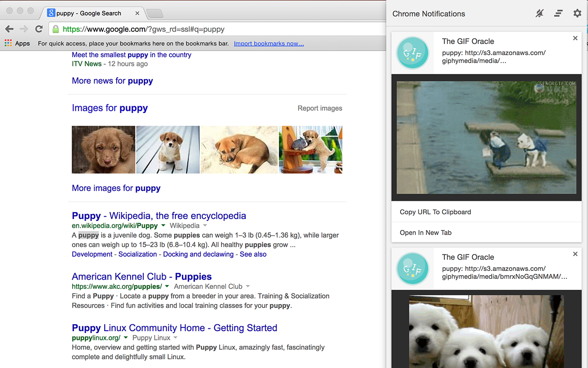
Task: Click the Chrome Notifications header title
Action: (x=429, y=14)
